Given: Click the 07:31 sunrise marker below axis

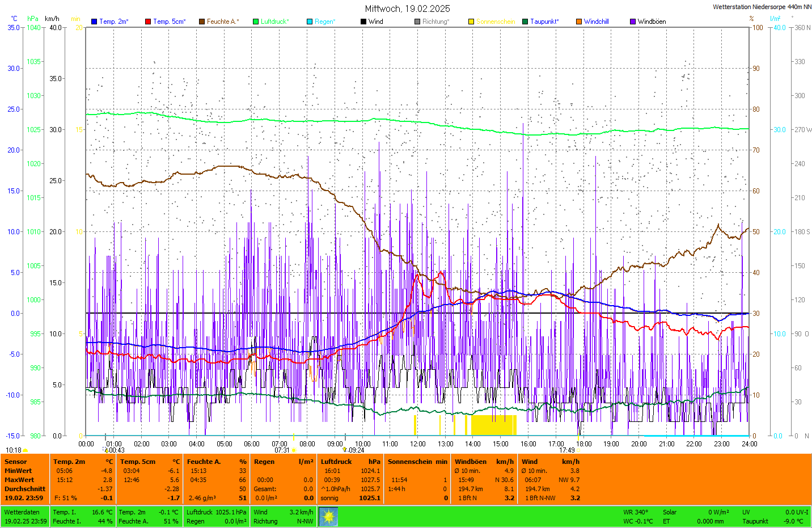Looking at the screenshot, I should pos(282,450).
